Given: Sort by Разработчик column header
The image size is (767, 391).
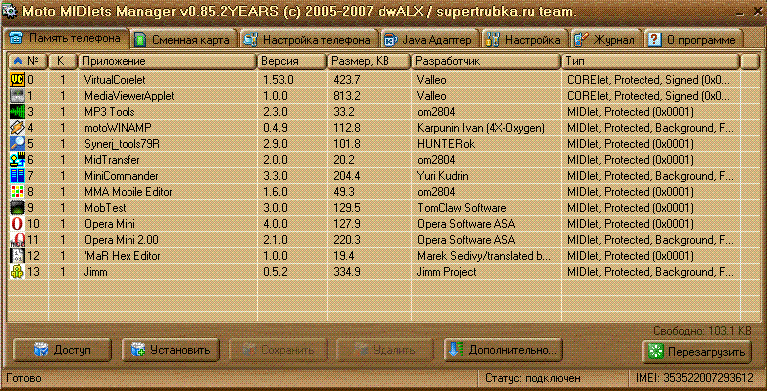Looking at the screenshot, I should [486, 61].
